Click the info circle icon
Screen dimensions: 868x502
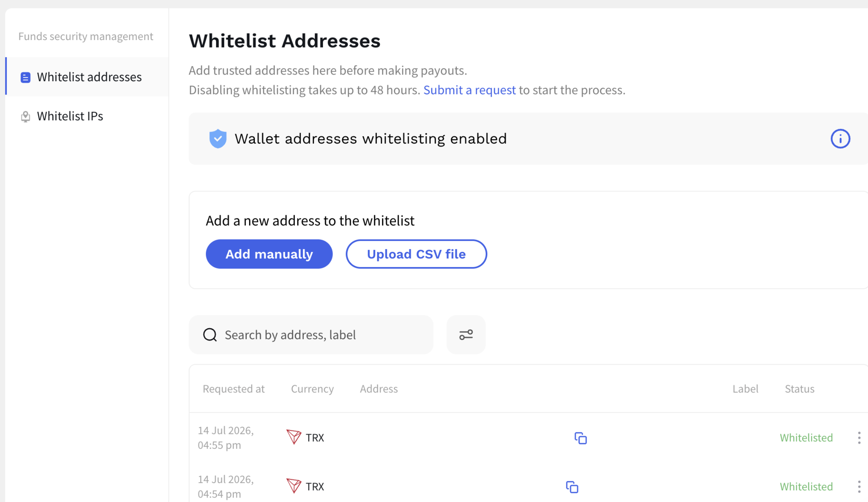coord(840,139)
